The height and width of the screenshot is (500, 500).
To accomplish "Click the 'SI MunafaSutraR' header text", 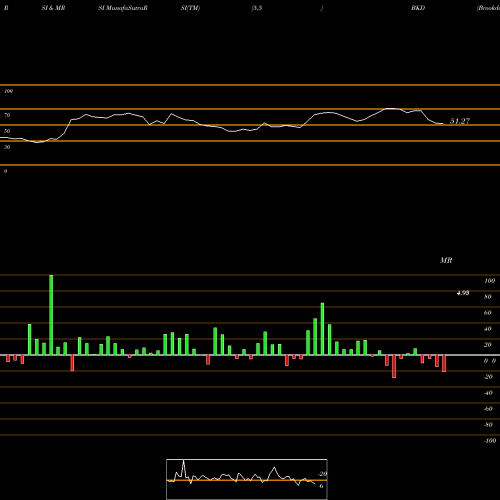I will [x=123, y=8].
